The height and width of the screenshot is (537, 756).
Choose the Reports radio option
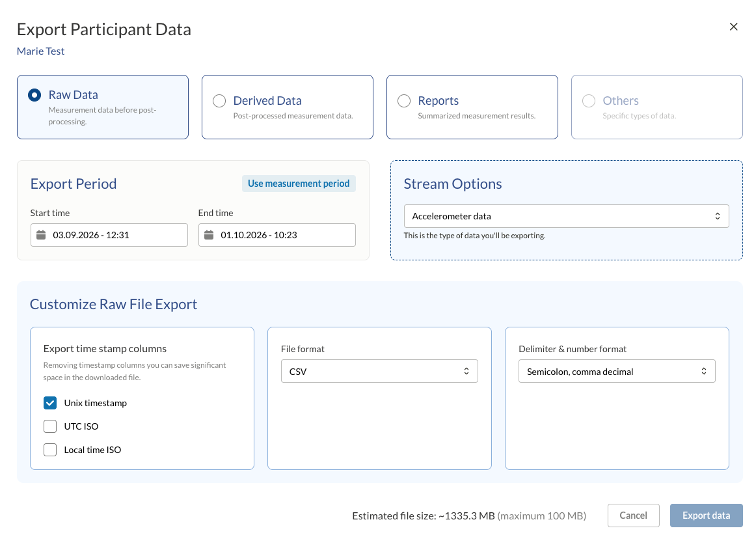[404, 101]
